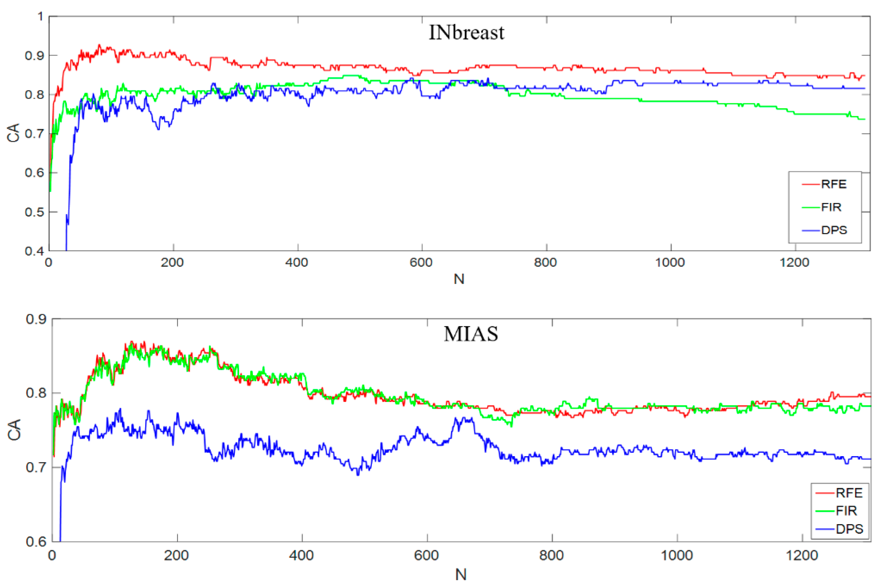Image resolution: width=880 pixels, height=588 pixels.
Task: Click FIR label in MIAS legend
Action: coord(846,511)
